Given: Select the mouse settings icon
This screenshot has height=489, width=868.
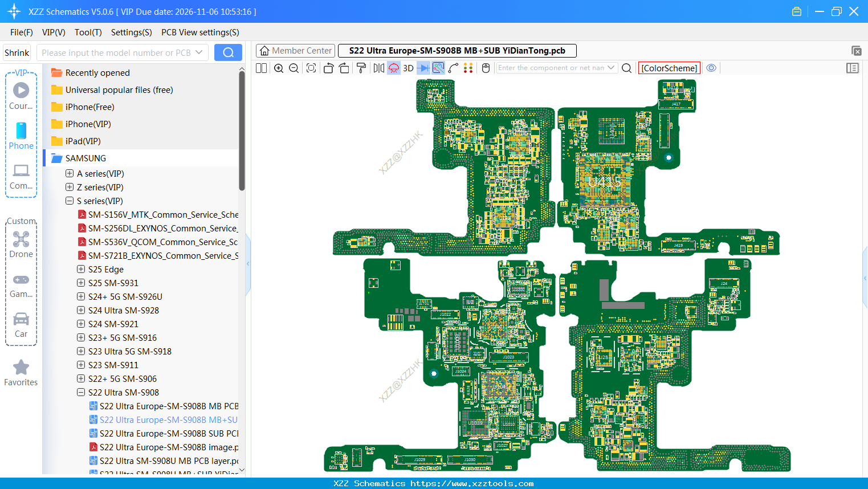Looking at the screenshot, I should (x=486, y=68).
